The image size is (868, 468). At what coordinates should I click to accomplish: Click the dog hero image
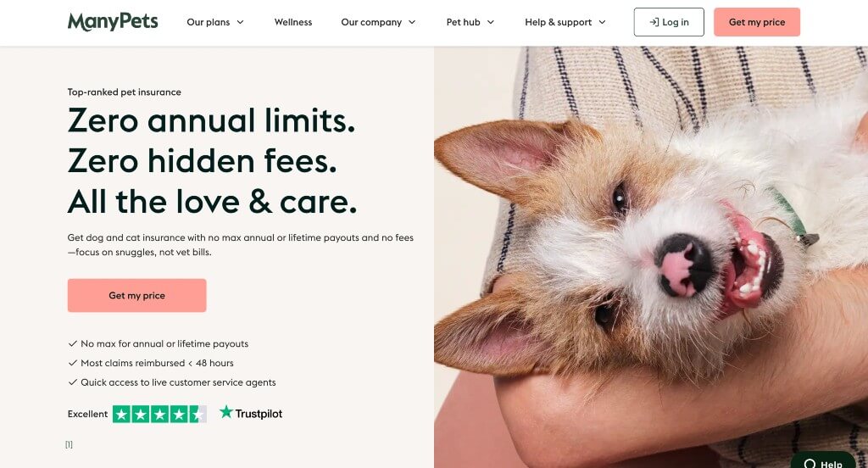pyautogui.click(x=651, y=257)
